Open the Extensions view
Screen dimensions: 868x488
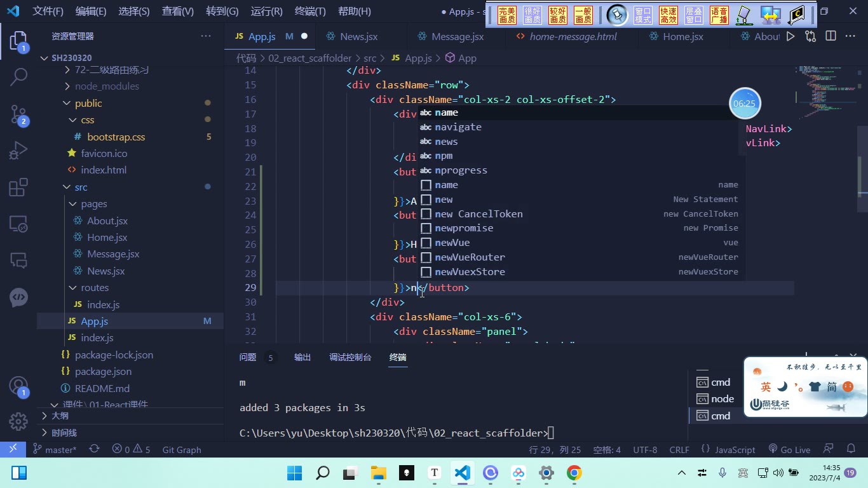point(18,187)
